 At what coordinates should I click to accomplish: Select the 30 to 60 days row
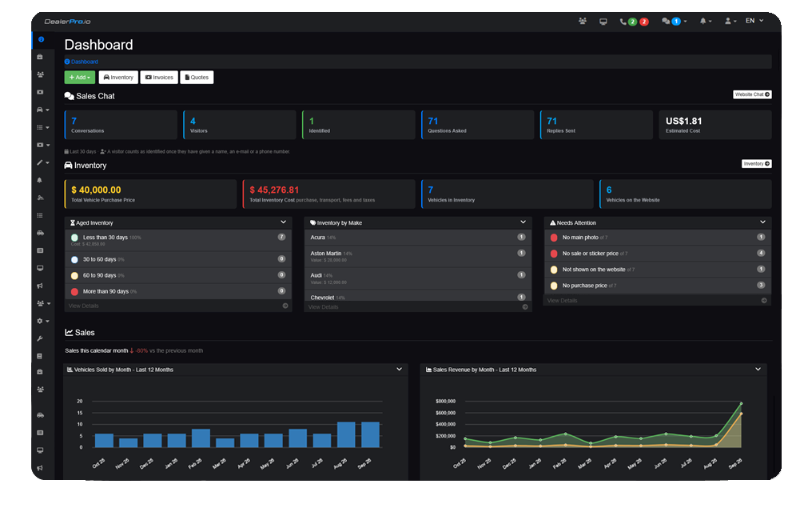[x=178, y=259]
